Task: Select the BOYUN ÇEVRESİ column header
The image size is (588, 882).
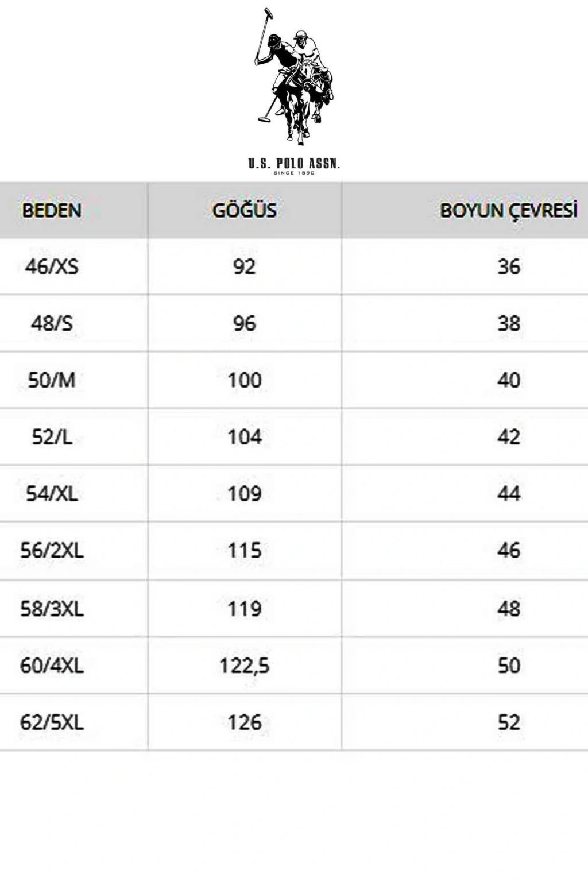Action: click(x=508, y=210)
